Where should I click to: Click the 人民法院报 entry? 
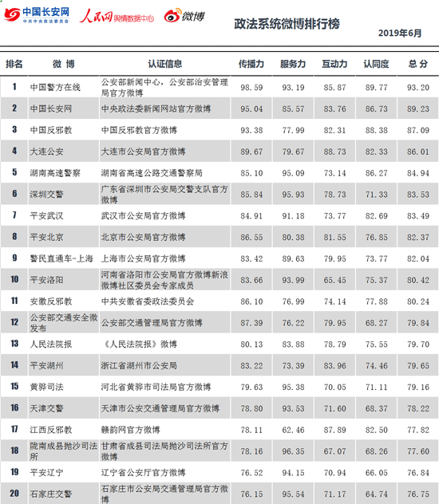pos(51,345)
